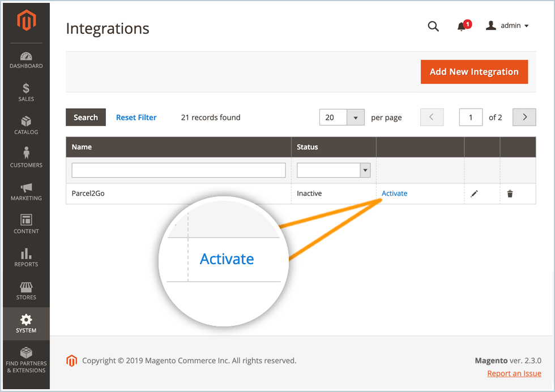Expand the admin account dropdown
The height and width of the screenshot is (392, 555).
507,26
